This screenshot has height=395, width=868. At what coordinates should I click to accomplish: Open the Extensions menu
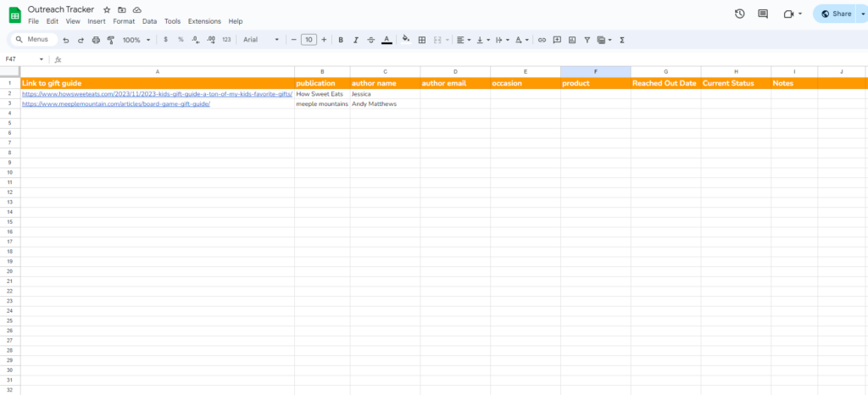tap(205, 21)
